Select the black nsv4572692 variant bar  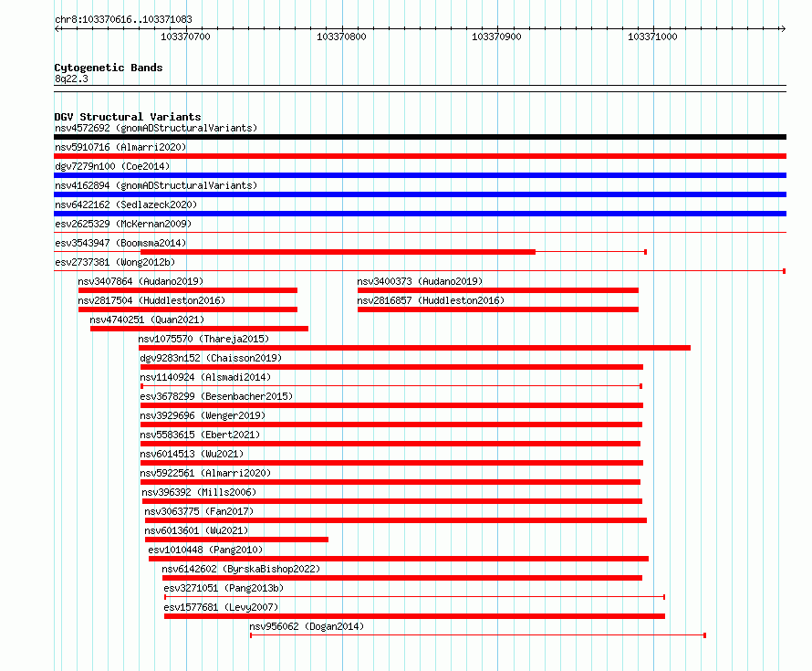(420, 137)
